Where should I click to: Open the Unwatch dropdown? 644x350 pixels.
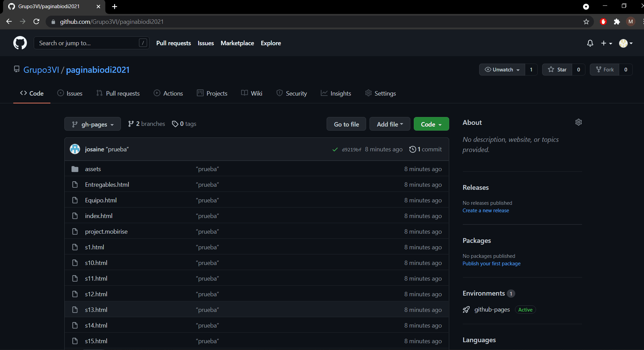point(502,69)
